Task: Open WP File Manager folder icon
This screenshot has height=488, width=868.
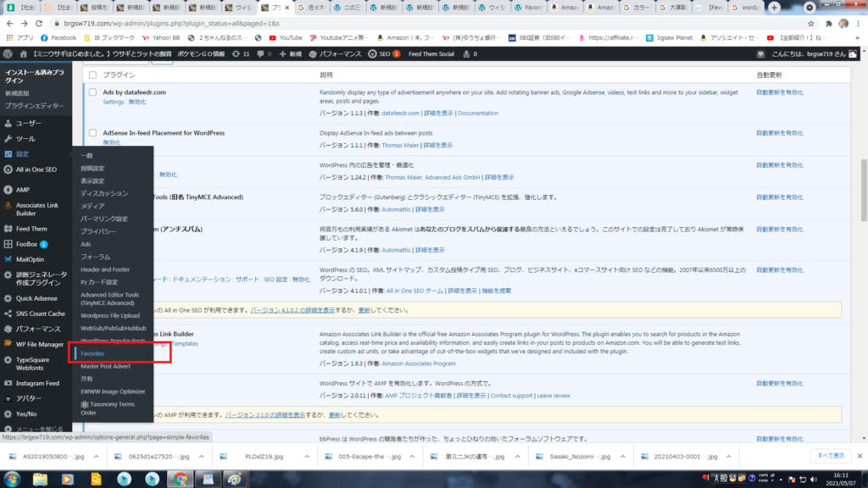Action: pos(8,344)
